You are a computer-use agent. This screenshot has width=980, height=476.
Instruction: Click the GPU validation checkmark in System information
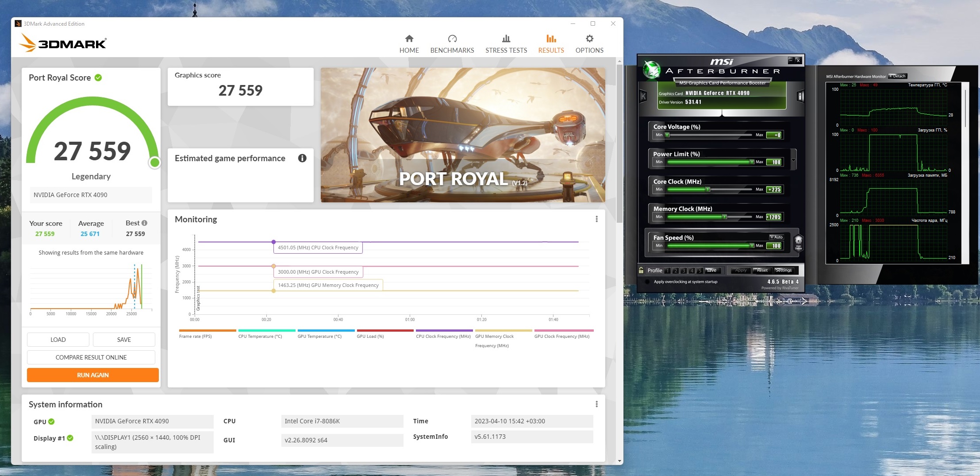(51, 422)
